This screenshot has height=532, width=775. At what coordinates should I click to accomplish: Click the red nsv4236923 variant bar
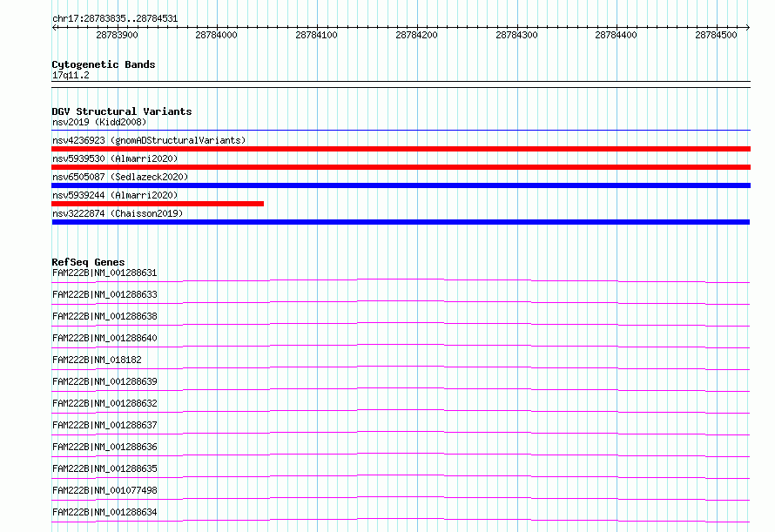pyautogui.click(x=401, y=149)
